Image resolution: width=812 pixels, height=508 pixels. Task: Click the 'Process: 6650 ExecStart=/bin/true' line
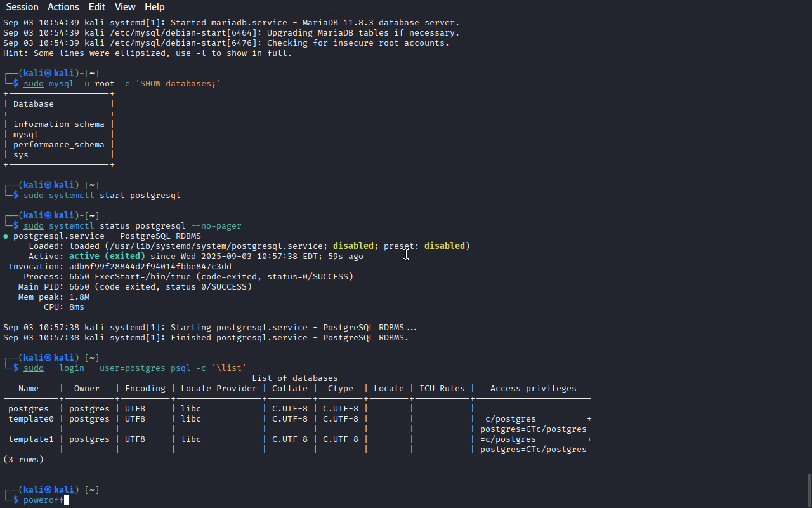click(x=188, y=277)
